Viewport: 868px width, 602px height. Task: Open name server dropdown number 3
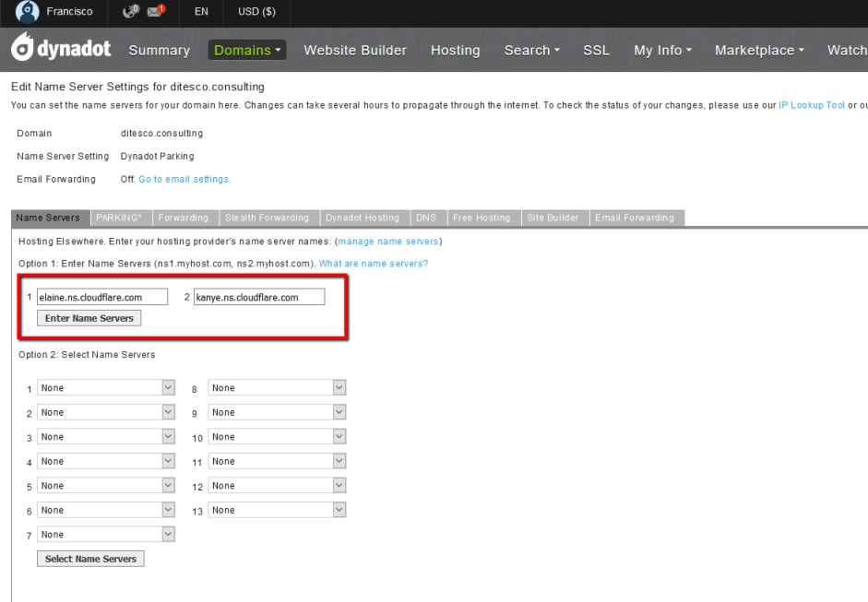pos(106,437)
